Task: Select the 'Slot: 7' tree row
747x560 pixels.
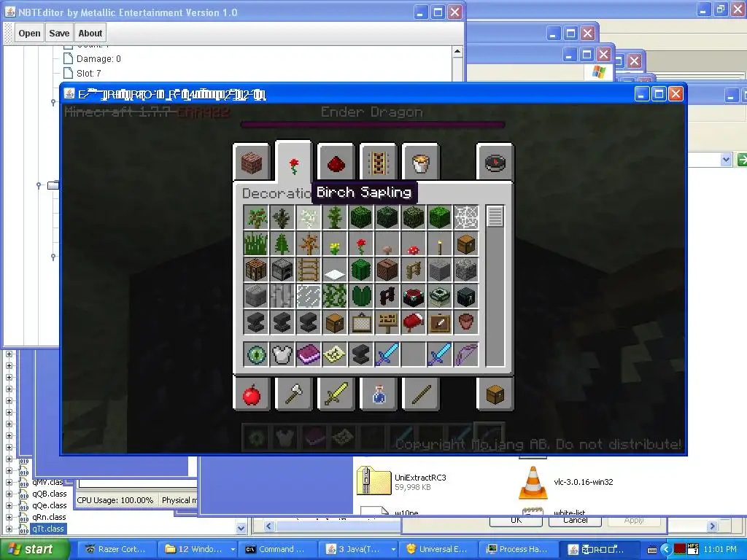Action: pyautogui.click(x=82, y=74)
